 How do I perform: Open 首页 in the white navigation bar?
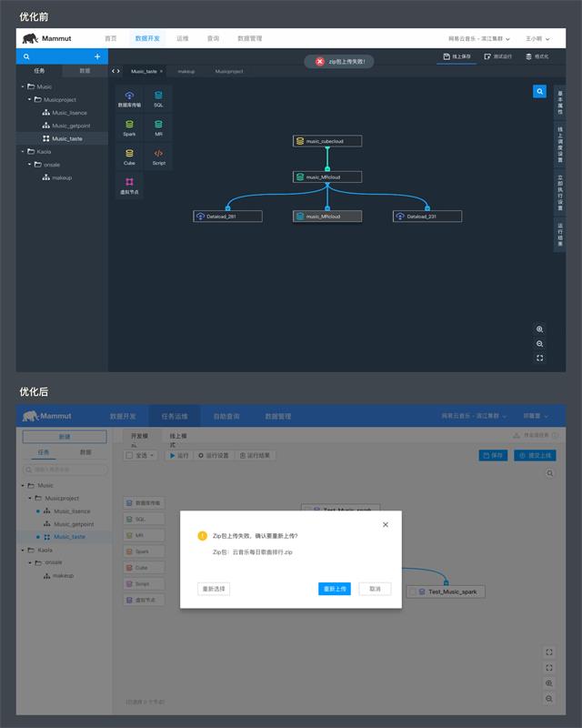[x=110, y=38]
